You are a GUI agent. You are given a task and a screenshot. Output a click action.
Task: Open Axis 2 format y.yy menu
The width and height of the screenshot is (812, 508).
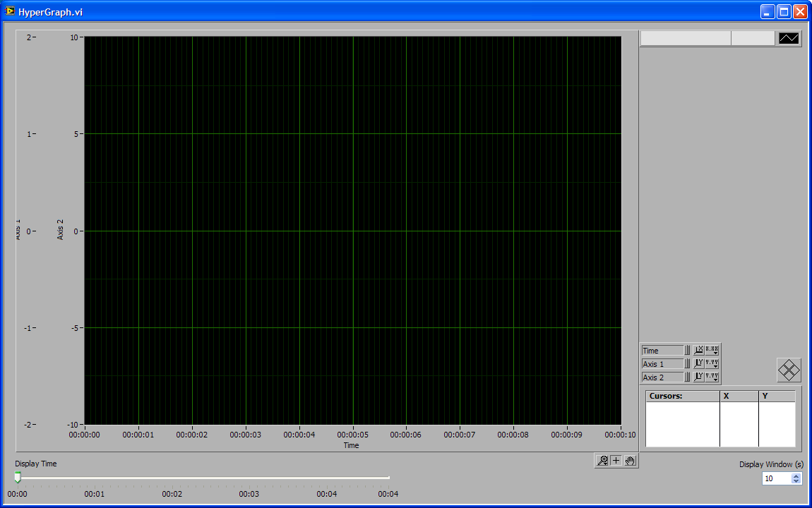(712, 377)
